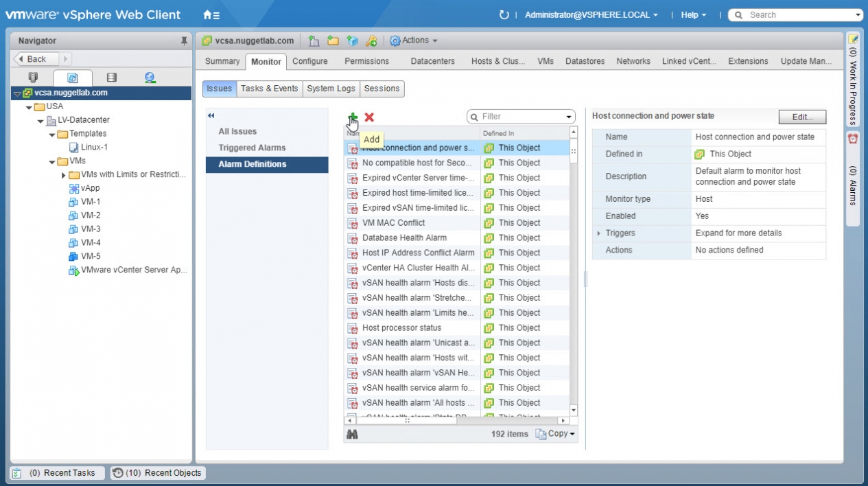Click the green Add alarm plus icon

(353, 117)
